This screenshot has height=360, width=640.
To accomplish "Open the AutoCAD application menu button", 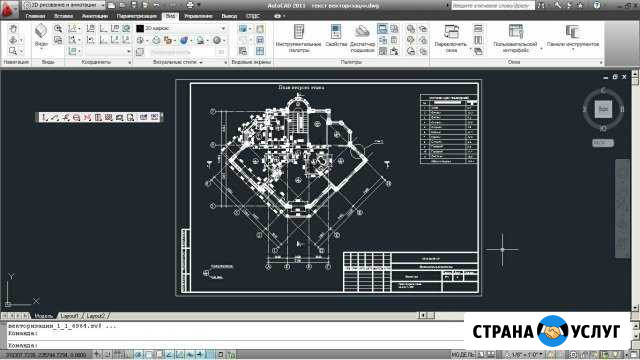I will (9, 10).
